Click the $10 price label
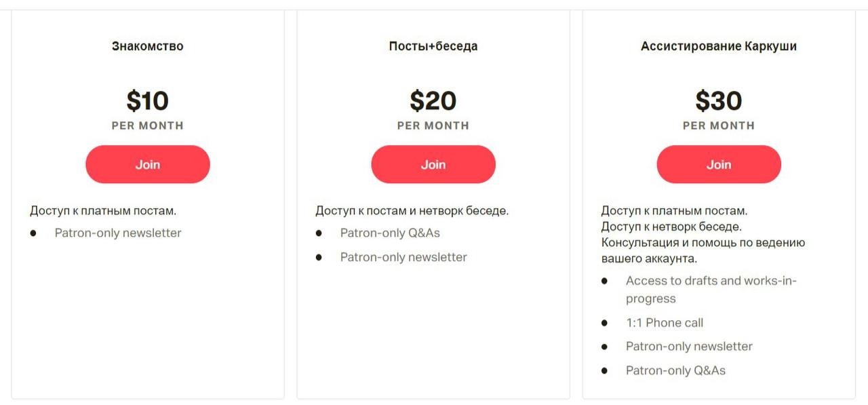Viewport: 868px width, 405px height. (147, 101)
